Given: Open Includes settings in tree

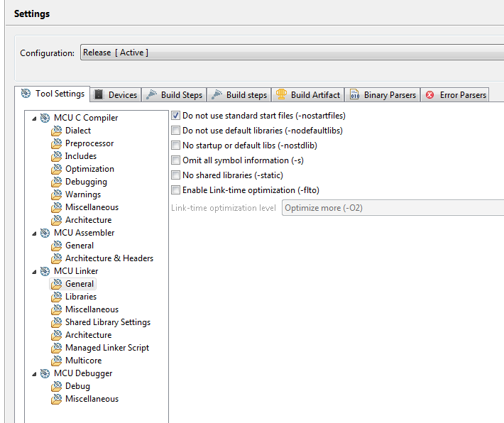Looking at the screenshot, I should 81,156.
